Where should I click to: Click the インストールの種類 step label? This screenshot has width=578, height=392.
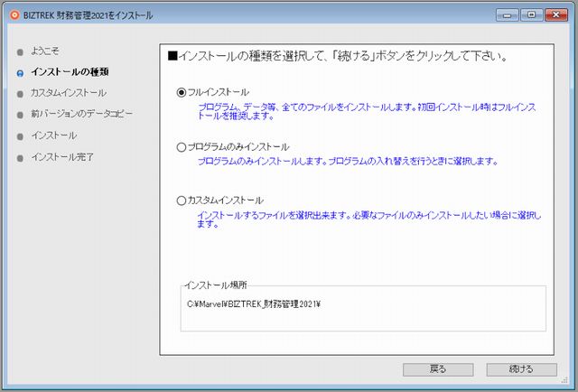click(70, 71)
